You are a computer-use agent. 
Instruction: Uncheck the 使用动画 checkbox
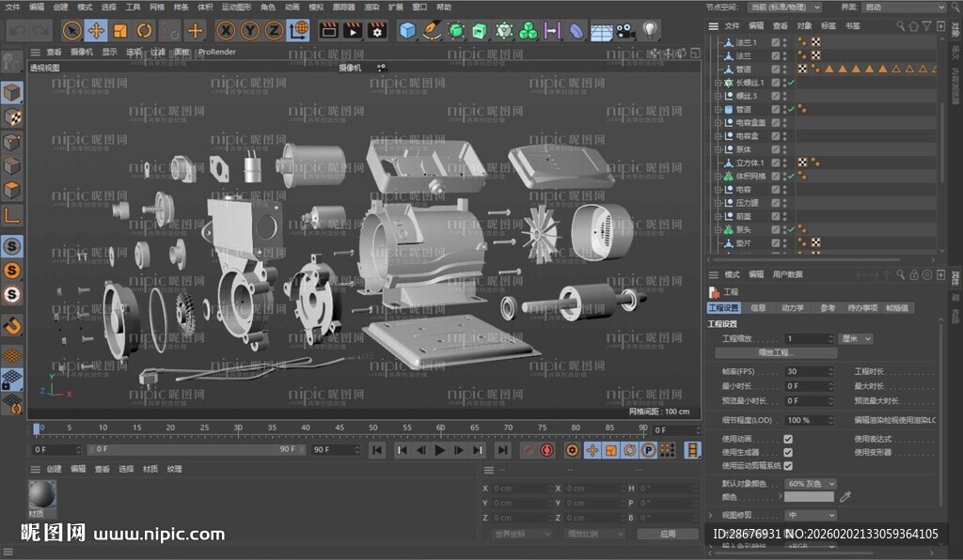tap(788, 439)
